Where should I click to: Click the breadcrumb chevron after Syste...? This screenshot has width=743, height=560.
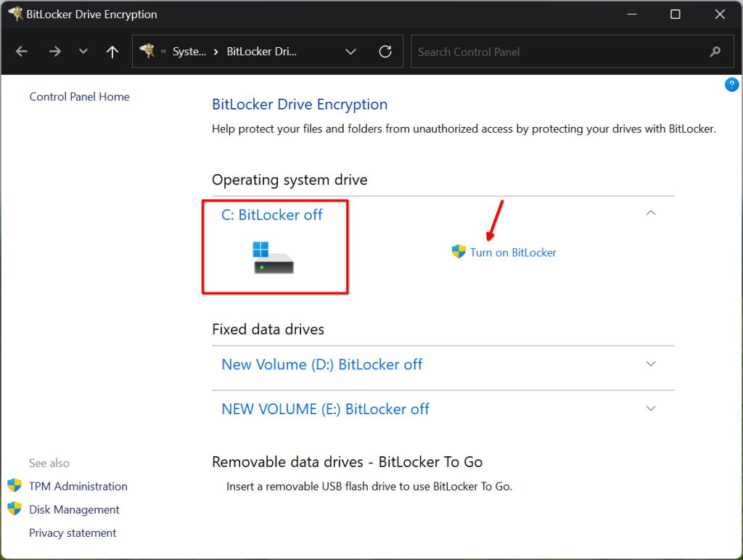pyautogui.click(x=216, y=52)
